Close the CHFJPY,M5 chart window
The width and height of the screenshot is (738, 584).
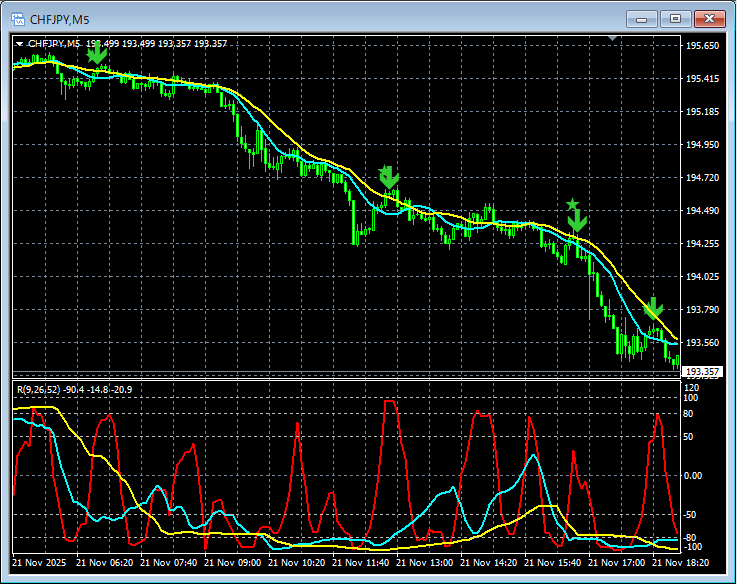[x=709, y=18]
